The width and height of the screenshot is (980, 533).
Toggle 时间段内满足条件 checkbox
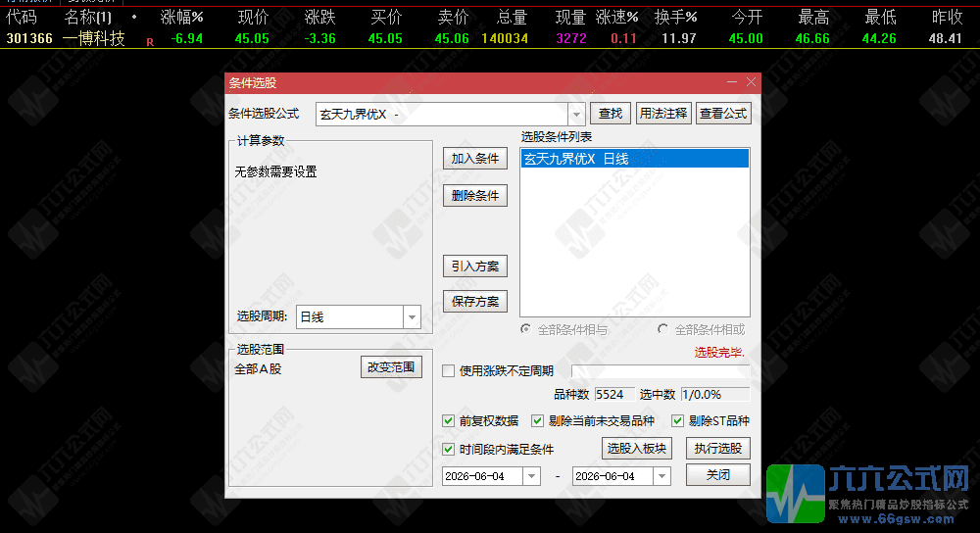pyautogui.click(x=448, y=450)
